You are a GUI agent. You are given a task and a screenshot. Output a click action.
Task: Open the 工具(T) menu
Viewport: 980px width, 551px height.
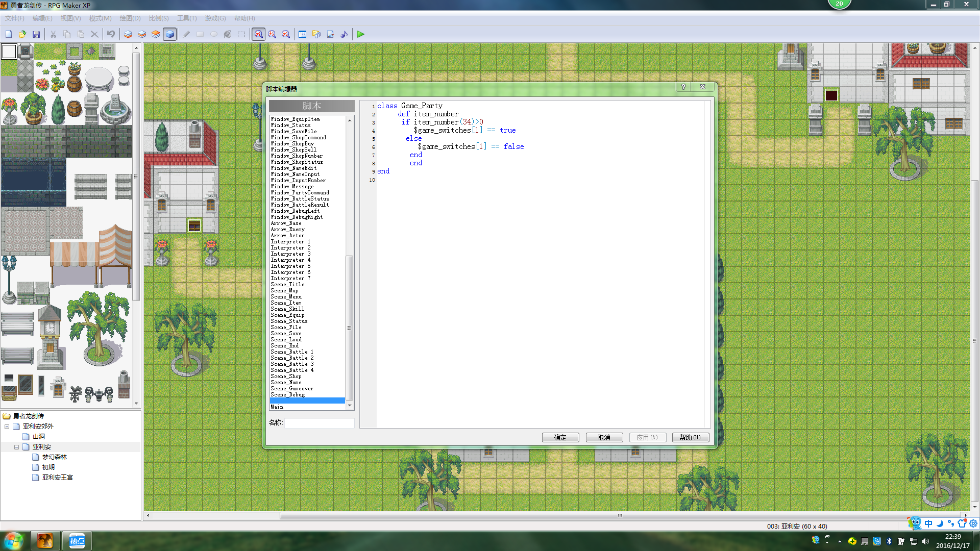point(187,18)
